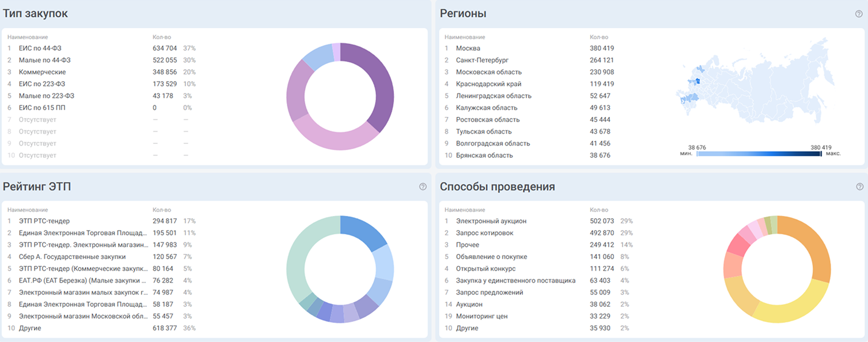Select the ЭТП РТС-тендер row with 294 817
The width and height of the screenshot is (868, 342).
[102, 221]
